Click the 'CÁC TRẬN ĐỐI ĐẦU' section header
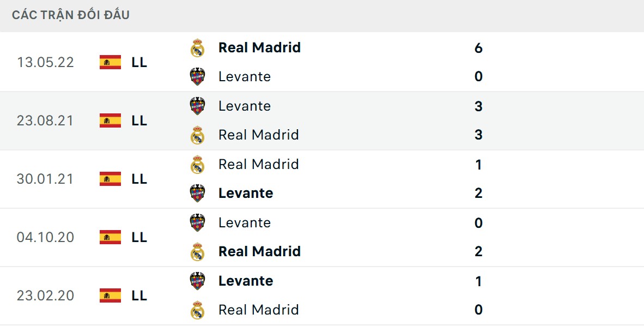The width and height of the screenshot is (644, 326). coord(71,15)
